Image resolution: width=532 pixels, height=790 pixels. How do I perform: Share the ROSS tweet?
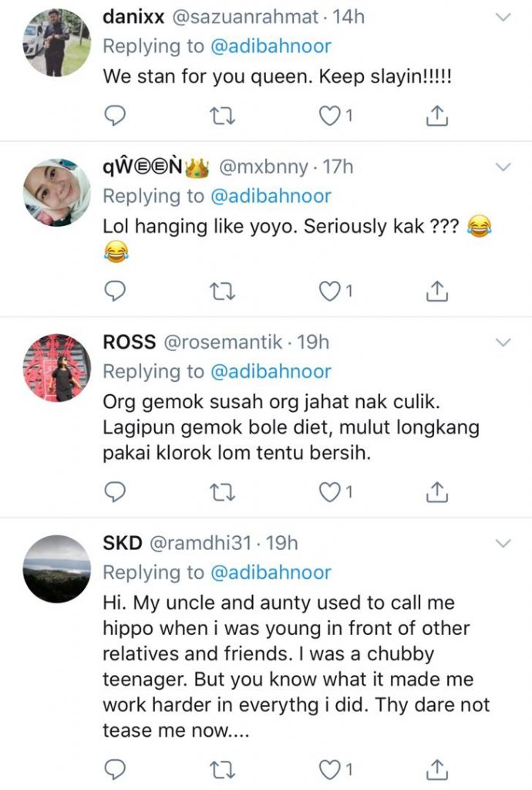coord(437,491)
